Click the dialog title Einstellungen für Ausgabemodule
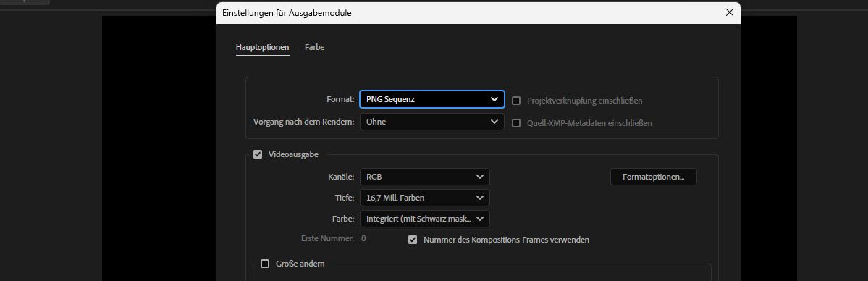 287,13
